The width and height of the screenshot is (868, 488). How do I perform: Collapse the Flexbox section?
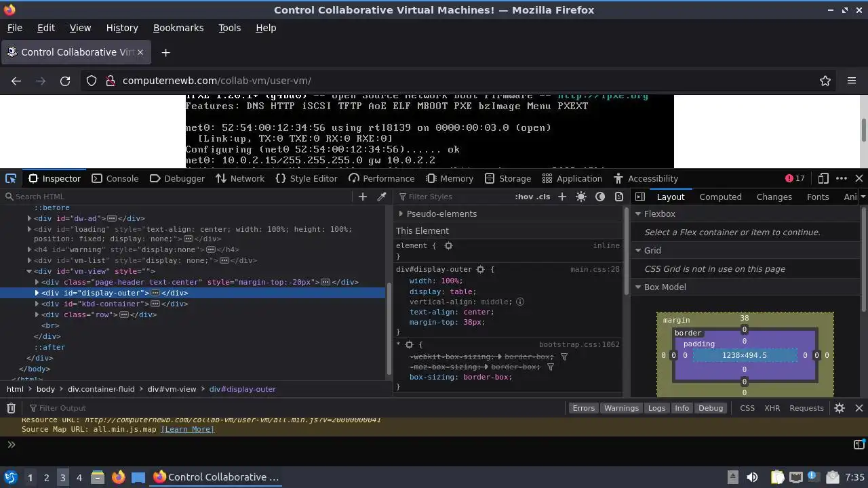[638, 213]
